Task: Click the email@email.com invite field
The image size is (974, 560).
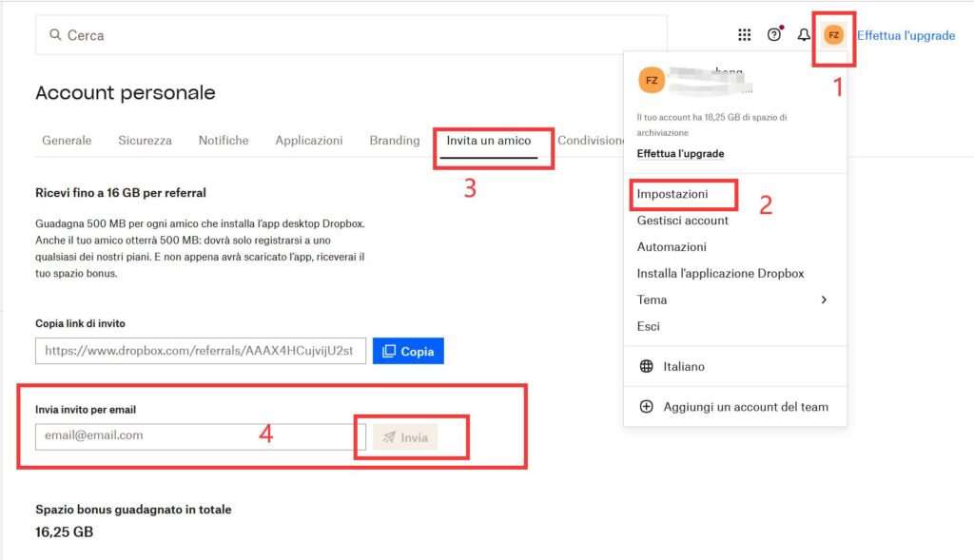Action: click(x=201, y=436)
